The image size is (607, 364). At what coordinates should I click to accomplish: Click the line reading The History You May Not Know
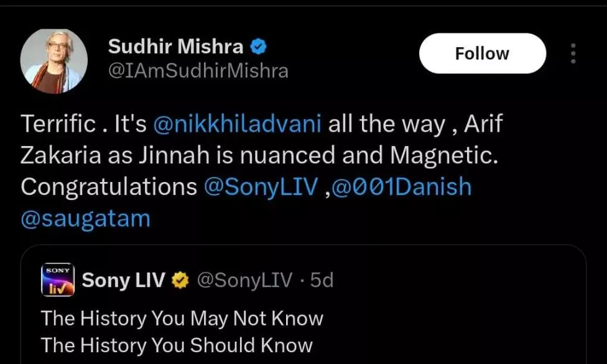(x=180, y=319)
